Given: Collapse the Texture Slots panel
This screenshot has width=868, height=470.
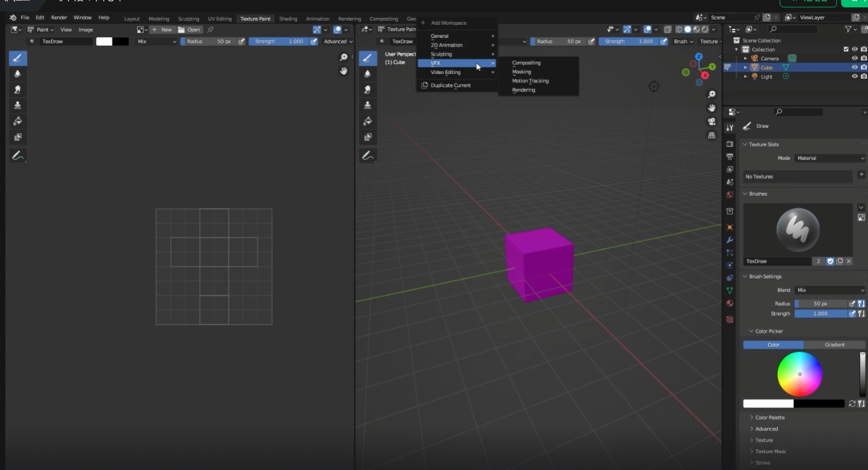Looking at the screenshot, I should coord(745,144).
